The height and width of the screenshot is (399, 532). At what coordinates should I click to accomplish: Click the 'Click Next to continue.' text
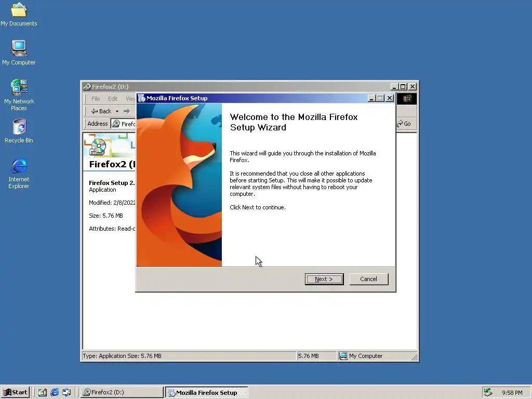click(258, 207)
